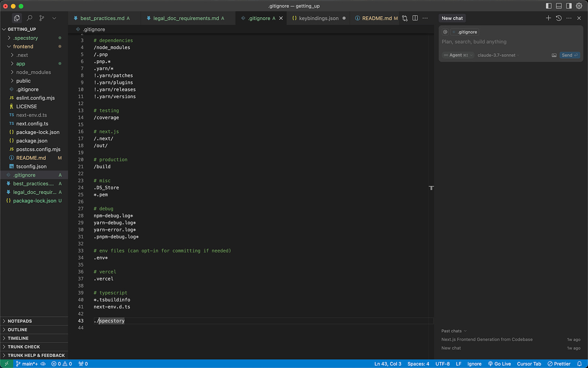The height and width of the screenshot is (368, 588).
Task: Focus the chat input field
Action: click(510, 42)
